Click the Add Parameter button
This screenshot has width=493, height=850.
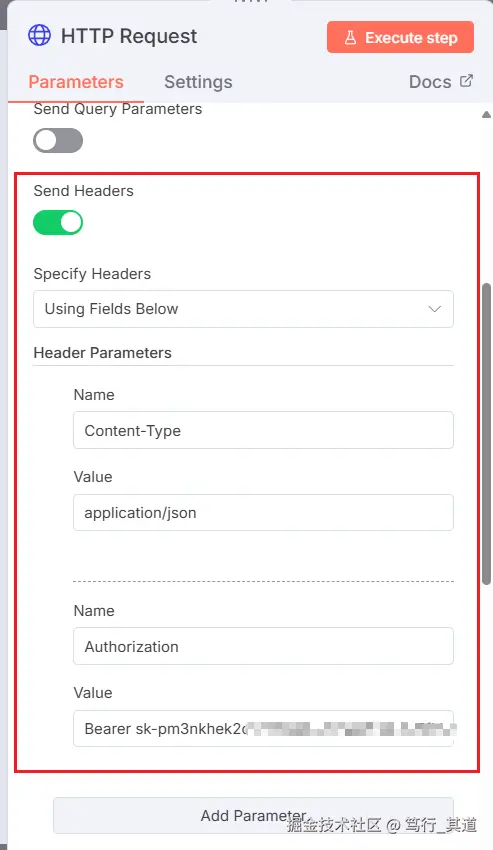tap(253, 815)
